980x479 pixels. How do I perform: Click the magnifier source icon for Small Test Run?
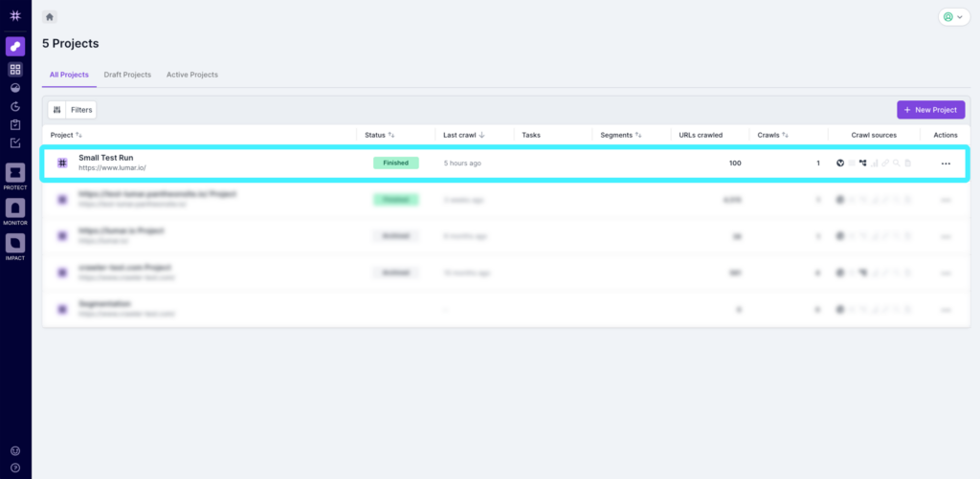[x=896, y=163]
